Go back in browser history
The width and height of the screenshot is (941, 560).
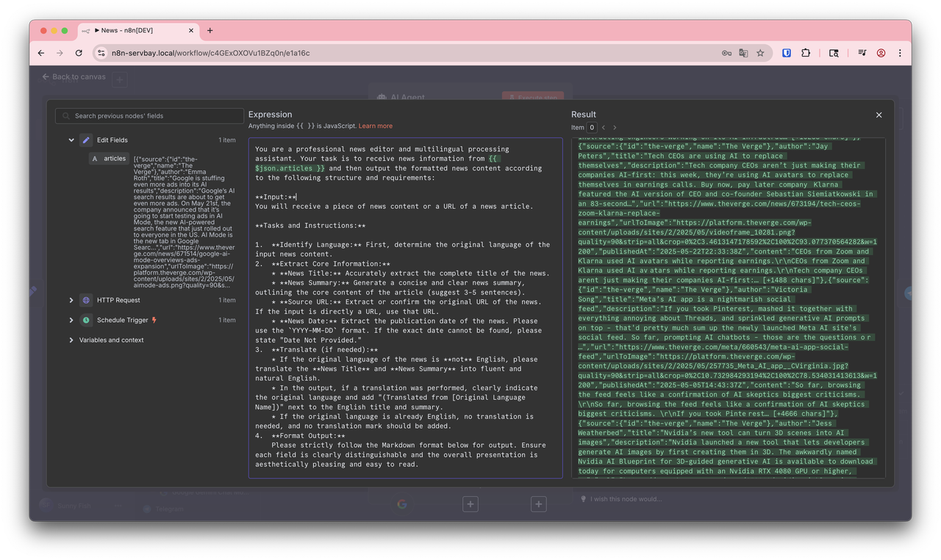click(41, 53)
